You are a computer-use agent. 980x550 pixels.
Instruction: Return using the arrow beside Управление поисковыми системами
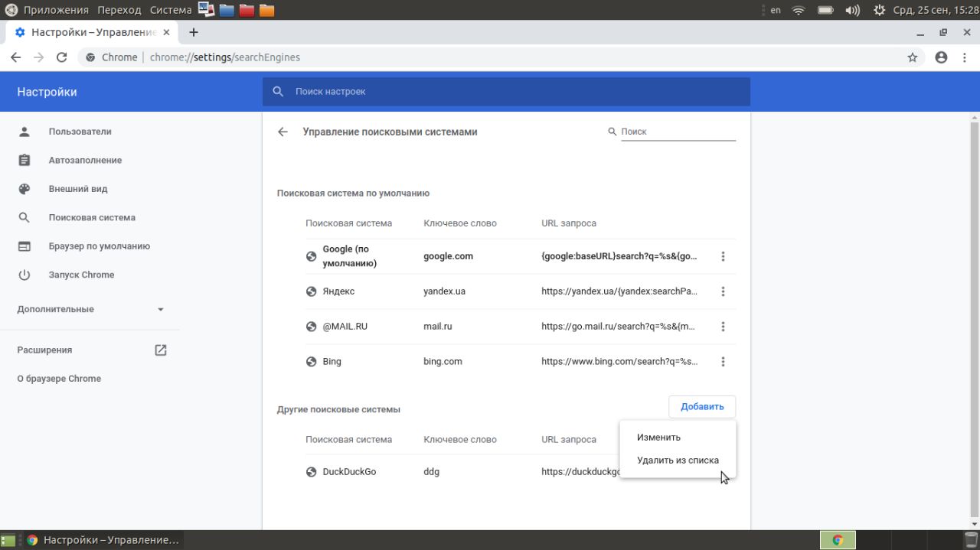point(283,132)
